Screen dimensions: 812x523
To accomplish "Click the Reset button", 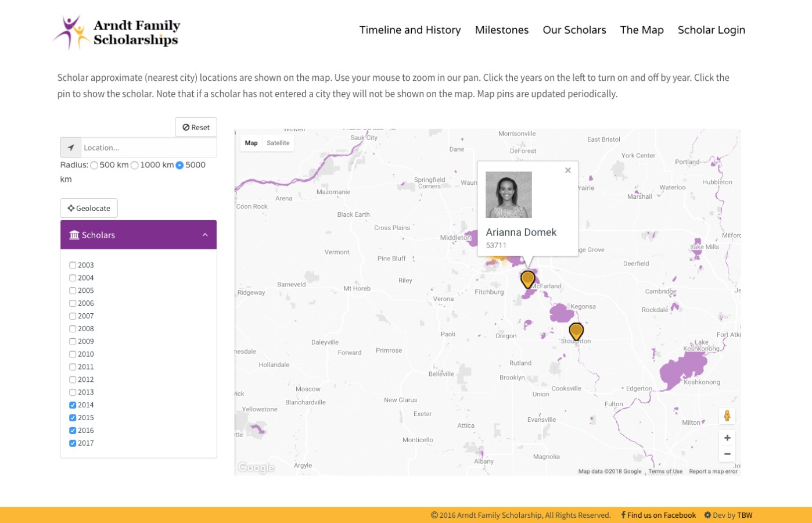I will [196, 127].
